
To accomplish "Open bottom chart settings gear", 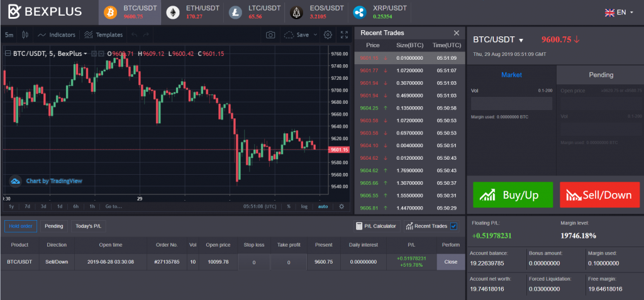I will click(x=341, y=206).
